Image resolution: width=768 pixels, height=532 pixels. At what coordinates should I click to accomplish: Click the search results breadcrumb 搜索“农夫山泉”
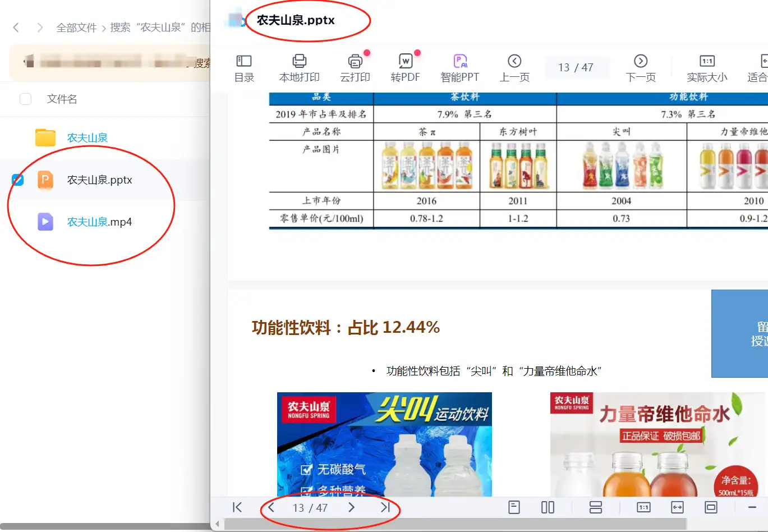point(160,27)
